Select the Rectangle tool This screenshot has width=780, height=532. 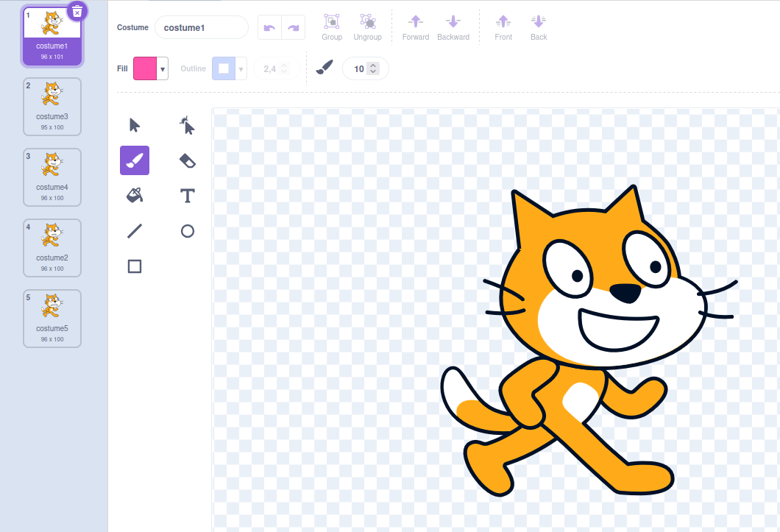(x=135, y=266)
